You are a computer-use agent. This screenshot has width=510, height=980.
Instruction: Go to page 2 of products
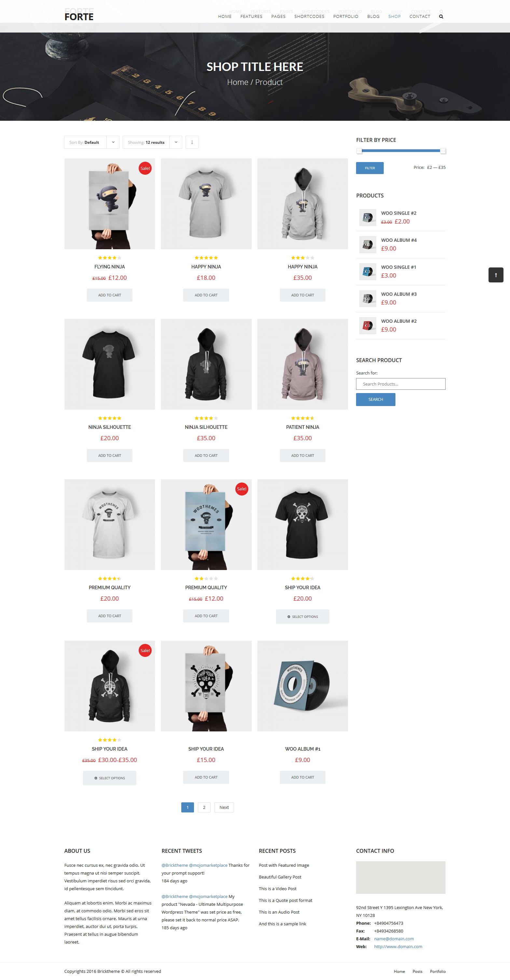tap(204, 807)
